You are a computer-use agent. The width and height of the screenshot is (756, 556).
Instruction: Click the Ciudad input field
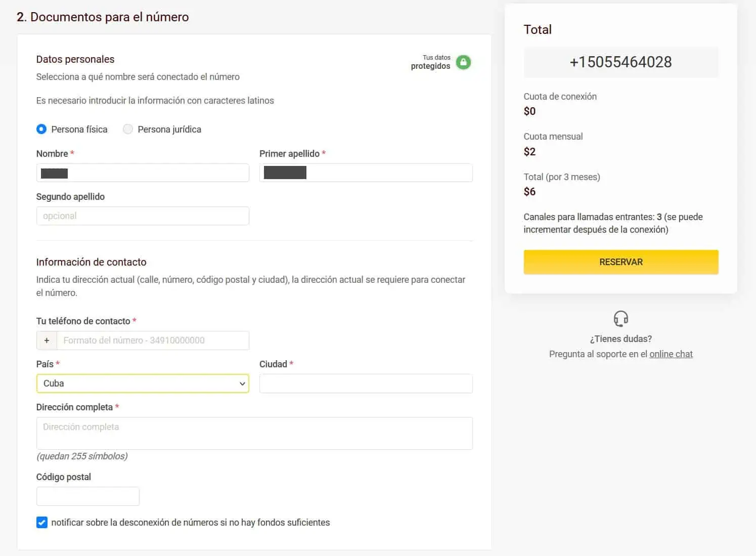pyautogui.click(x=366, y=383)
